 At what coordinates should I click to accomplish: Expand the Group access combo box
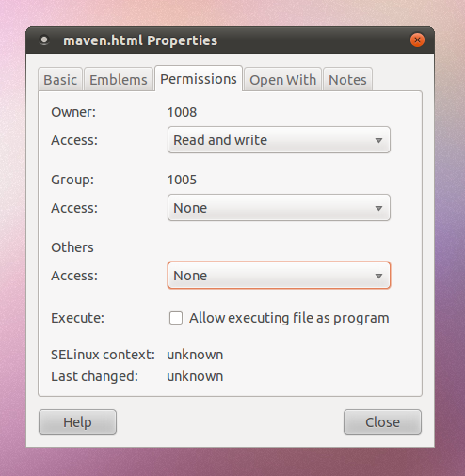279,208
